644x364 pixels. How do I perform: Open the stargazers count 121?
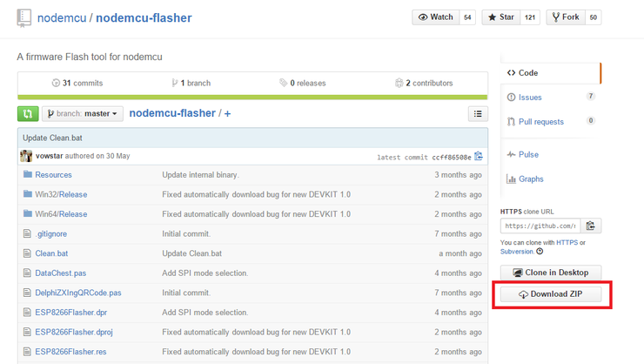coord(530,17)
